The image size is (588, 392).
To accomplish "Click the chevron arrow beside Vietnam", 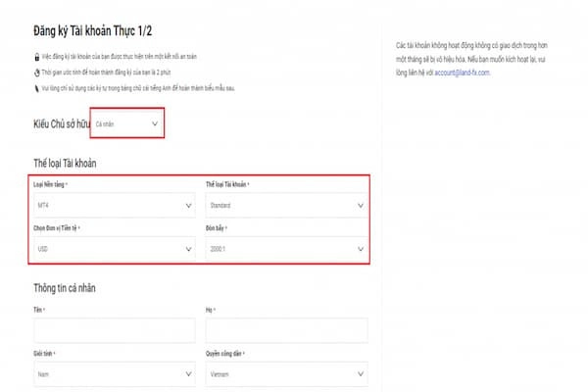I will click(x=361, y=374).
